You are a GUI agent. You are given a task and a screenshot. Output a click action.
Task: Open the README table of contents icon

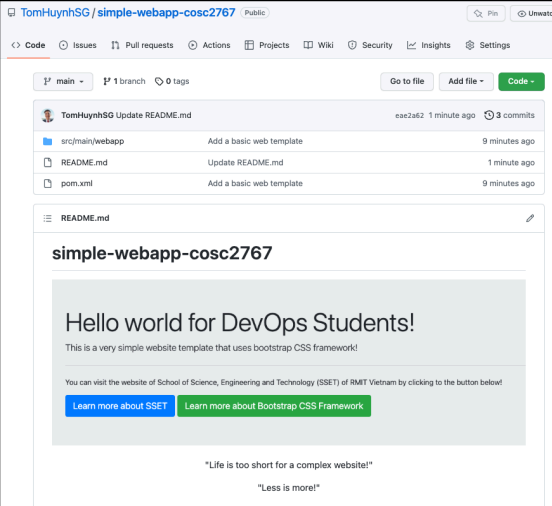click(x=48, y=218)
